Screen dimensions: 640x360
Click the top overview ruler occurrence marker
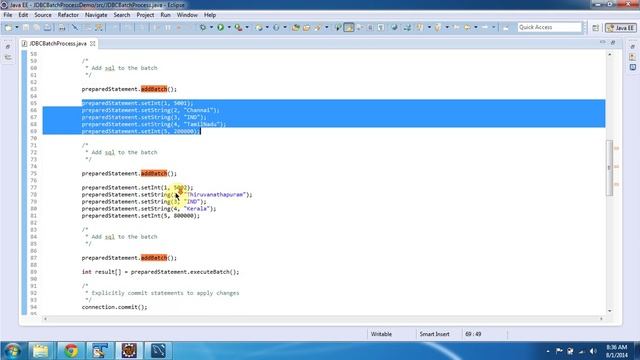tap(616, 148)
